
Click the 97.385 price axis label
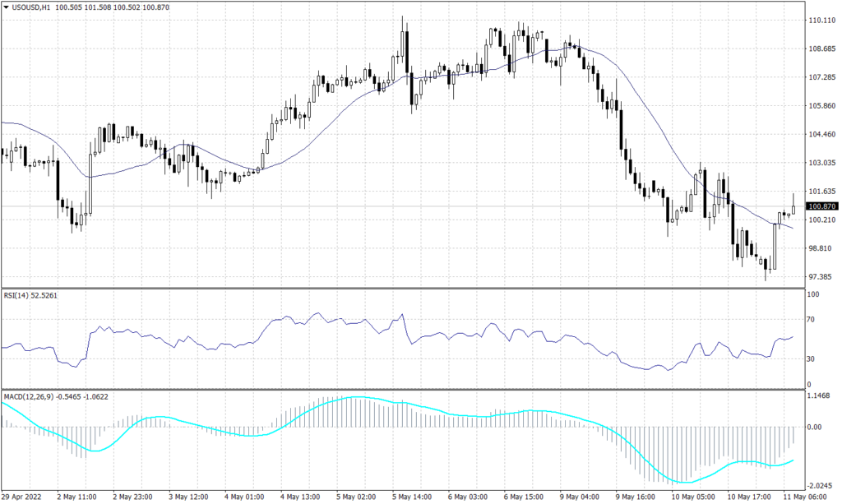tap(820, 278)
